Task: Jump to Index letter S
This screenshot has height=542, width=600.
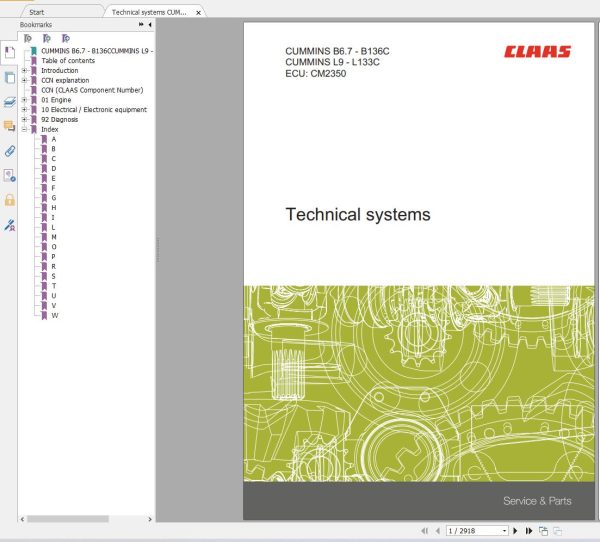Action: 54,276
